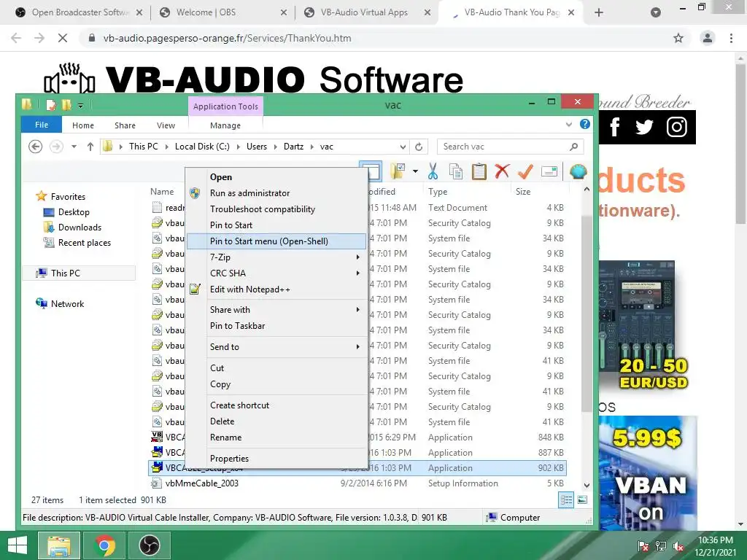Open new Chrome tab with plus button
The height and width of the screenshot is (560, 747).
pos(599,12)
